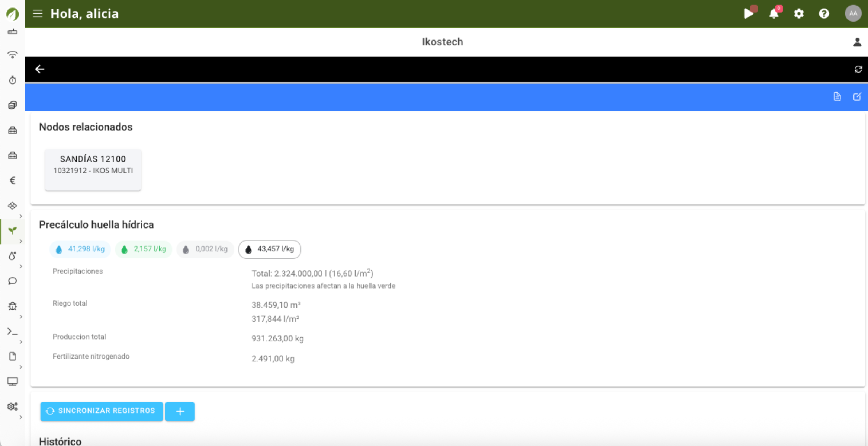The image size is (868, 446).
Task: Open the hamburger menu icon
Action: [x=38, y=14]
